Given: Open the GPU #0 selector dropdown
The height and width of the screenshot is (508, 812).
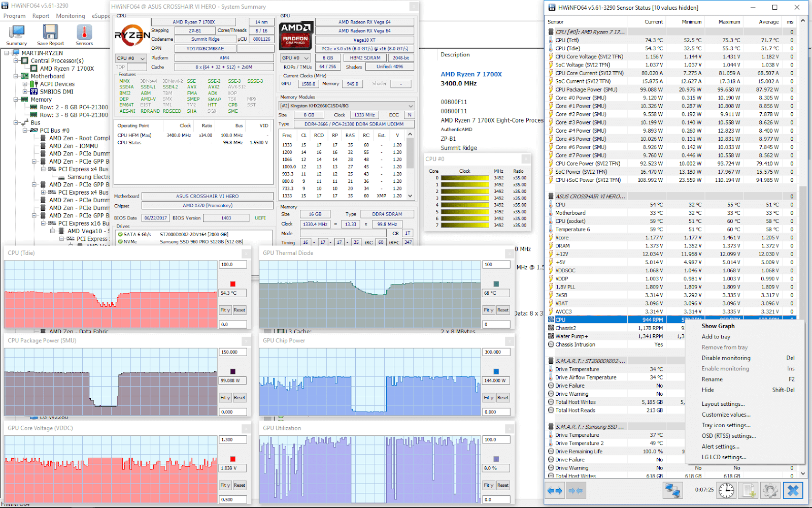Looking at the screenshot, I should 296,58.
